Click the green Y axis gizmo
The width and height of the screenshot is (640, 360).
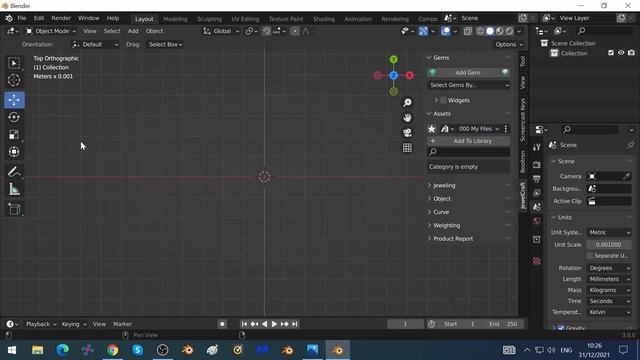pos(393,60)
